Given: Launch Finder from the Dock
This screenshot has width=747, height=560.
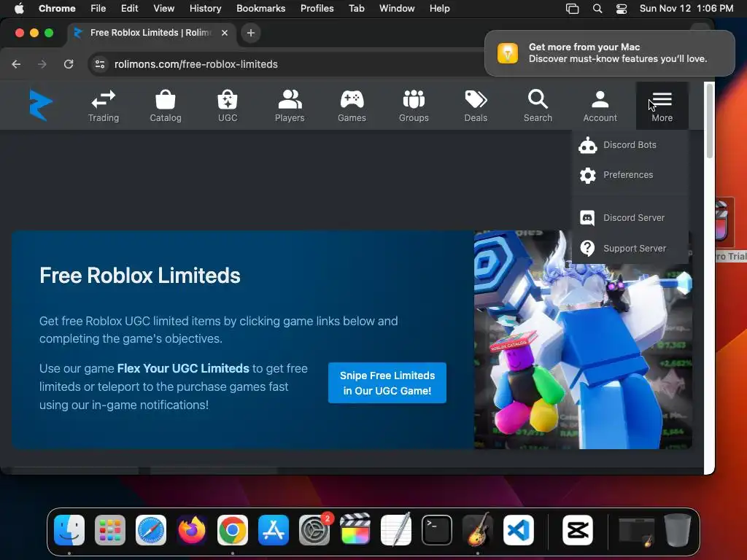Looking at the screenshot, I should point(69,530).
